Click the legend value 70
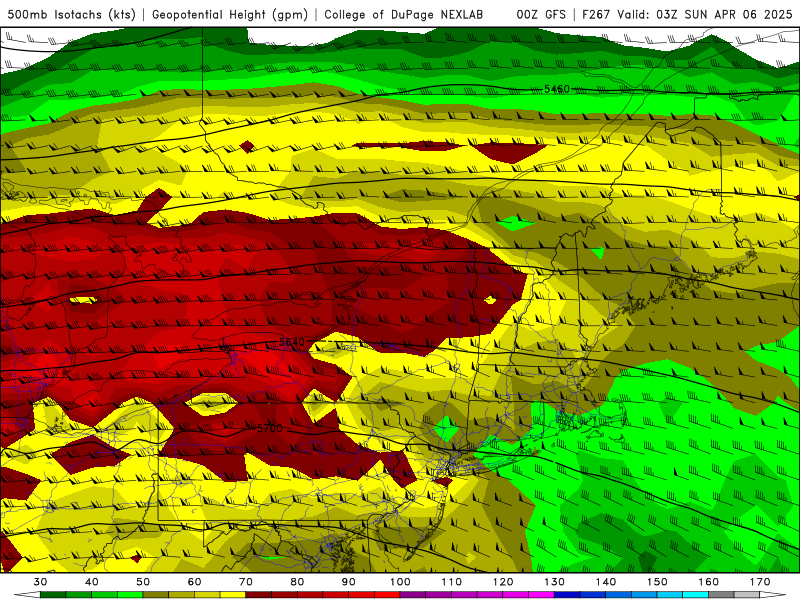800x600 pixels. coord(246,582)
